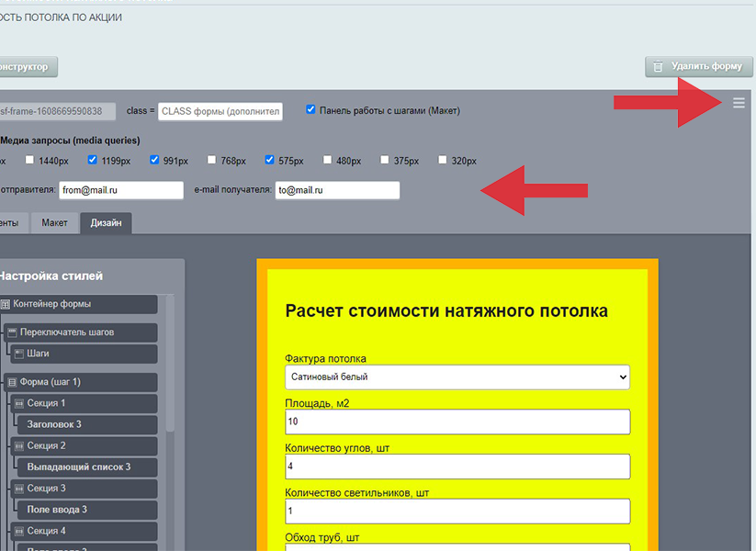Click the Секция 1 icon
Screen dimensions: 756x551
[19, 403]
